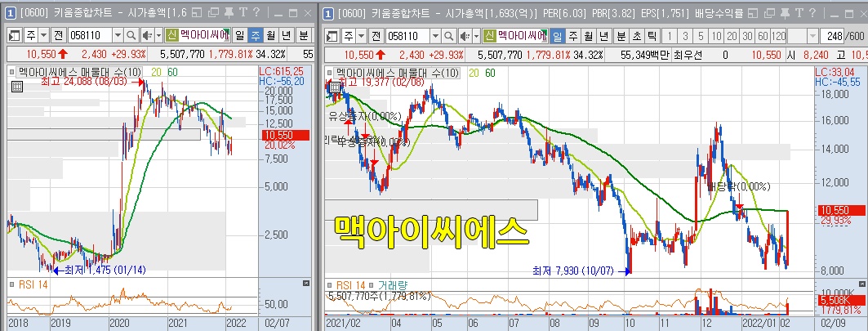Switch the right chart to second (초) period
The image size is (868, 331).
pos(636,36)
